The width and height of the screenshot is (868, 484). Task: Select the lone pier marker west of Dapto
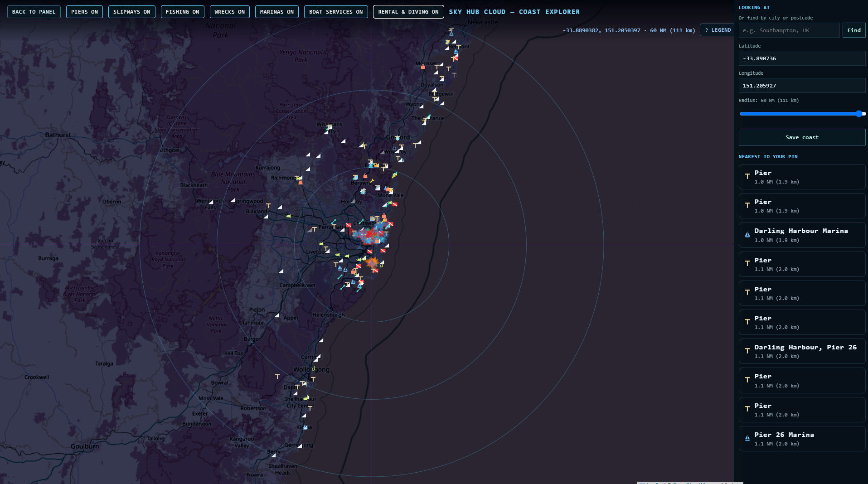pos(277,377)
